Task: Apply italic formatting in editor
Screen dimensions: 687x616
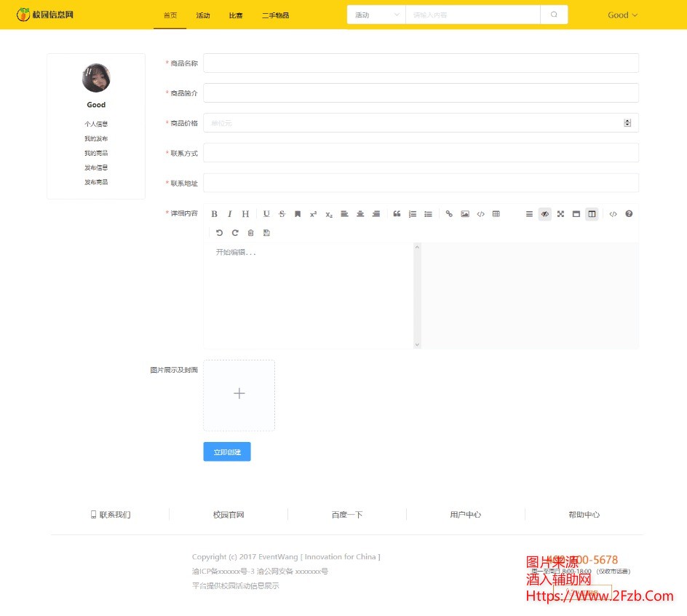Action: coord(230,214)
